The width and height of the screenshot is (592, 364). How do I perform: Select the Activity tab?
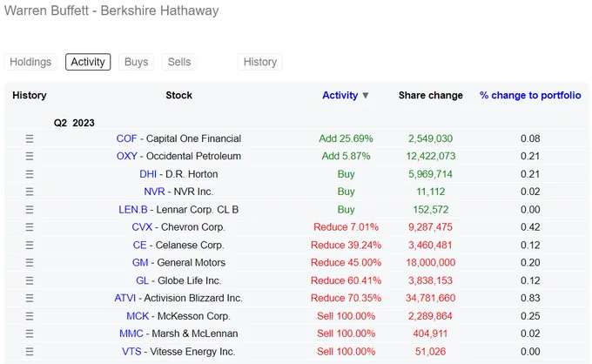point(88,62)
